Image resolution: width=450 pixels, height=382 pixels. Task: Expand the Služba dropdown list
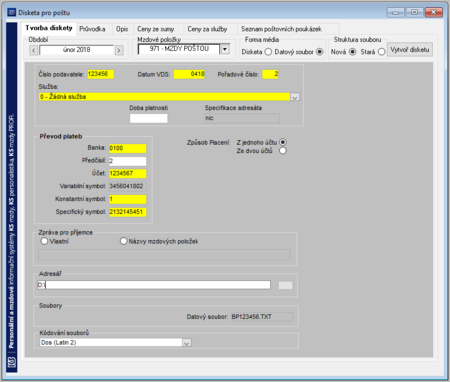(295, 97)
